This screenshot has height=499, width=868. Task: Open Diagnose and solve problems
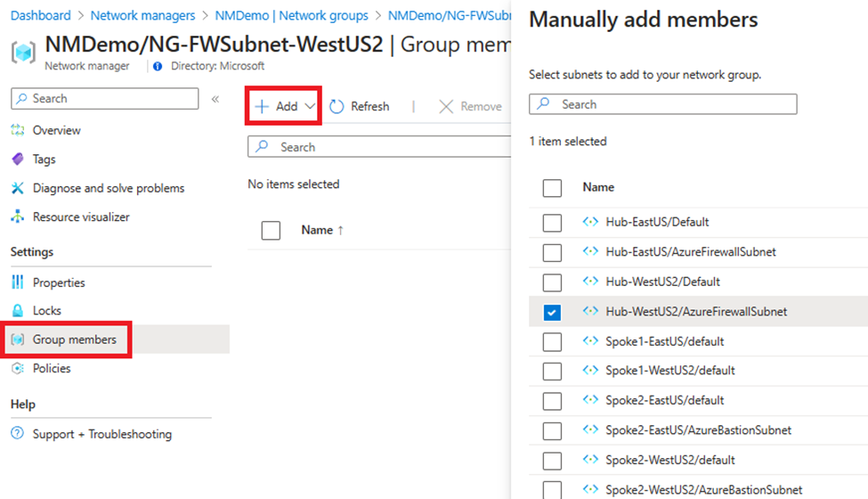109,188
